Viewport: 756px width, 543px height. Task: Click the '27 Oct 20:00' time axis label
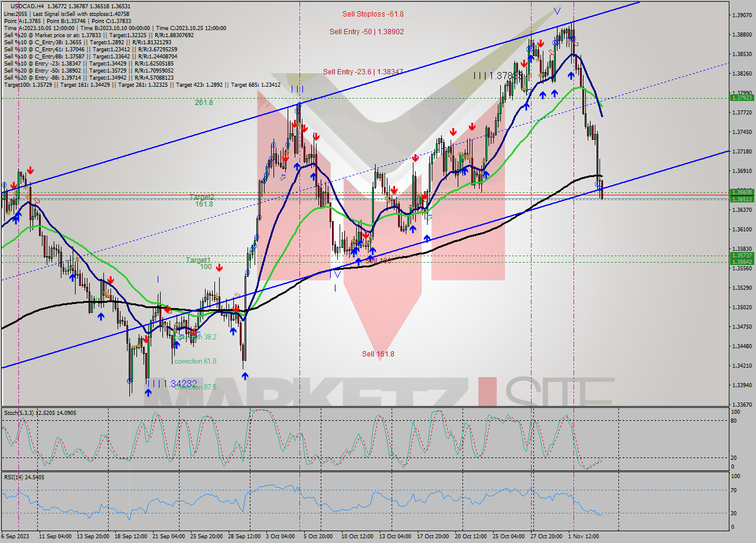pos(546,537)
